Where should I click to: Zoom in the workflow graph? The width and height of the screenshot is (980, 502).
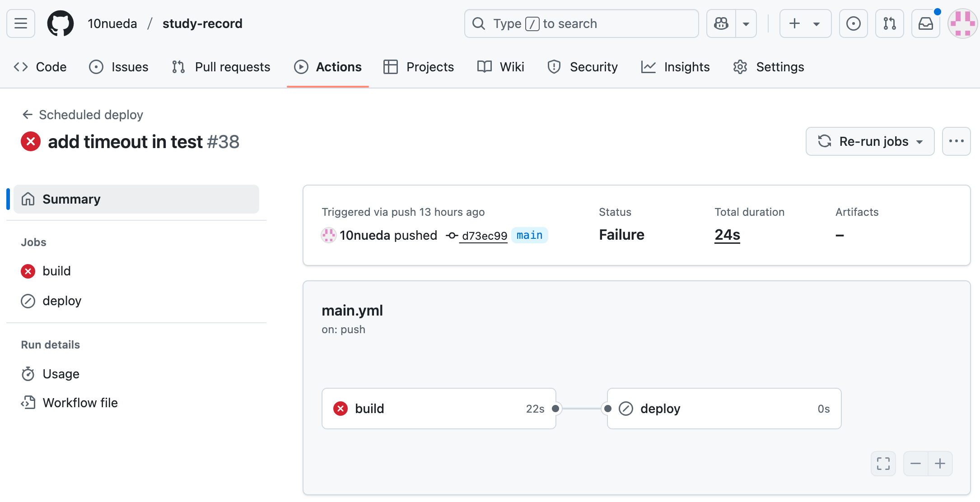[940, 463]
